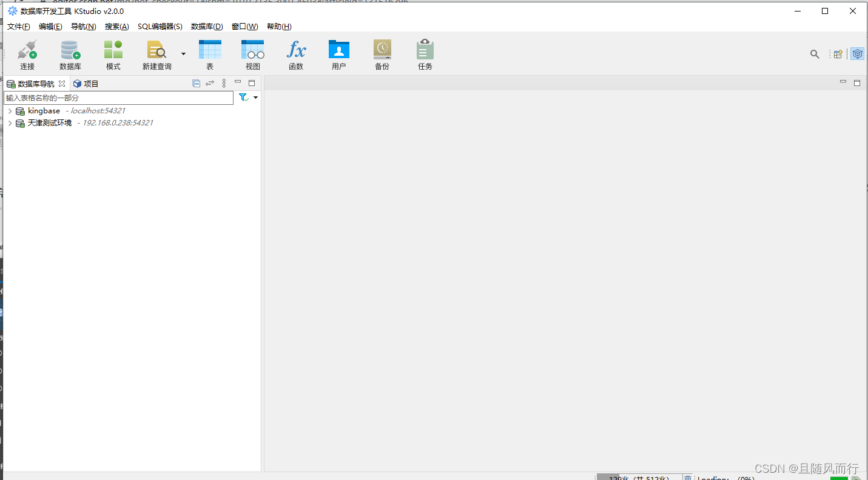Click the 天津测试环境 database icon
Viewport: 868px width, 480px height.
click(20, 124)
